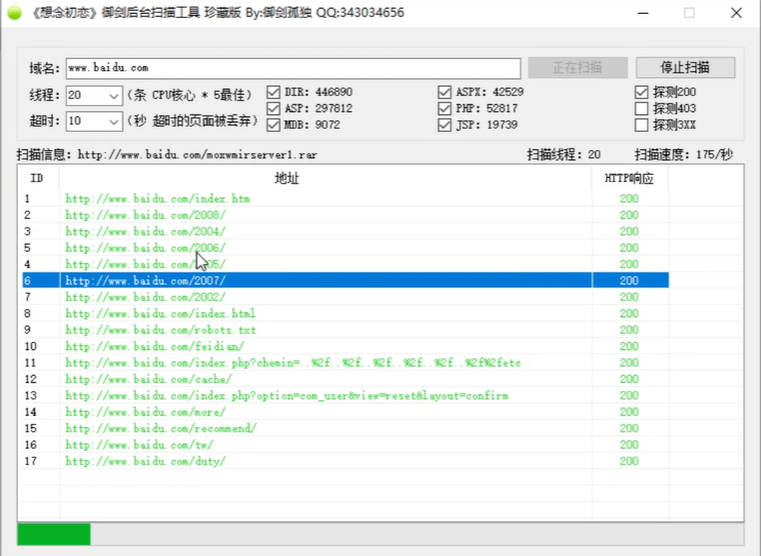Click the 域名 input field with www.baidu.com
Viewport: 761px width, 556px height.
[293, 68]
